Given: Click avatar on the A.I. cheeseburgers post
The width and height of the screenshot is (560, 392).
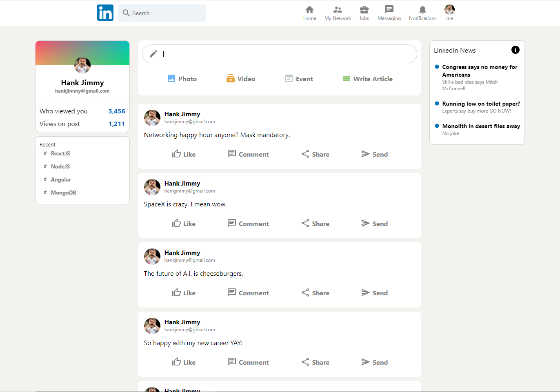Looking at the screenshot, I should coord(152,257).
